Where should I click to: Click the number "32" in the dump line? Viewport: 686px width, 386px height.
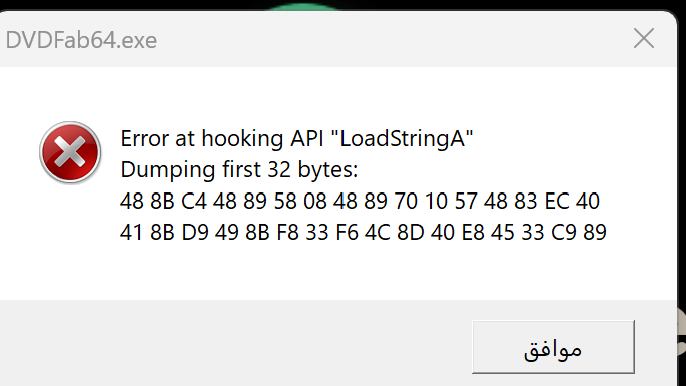(x=279, y=169)
